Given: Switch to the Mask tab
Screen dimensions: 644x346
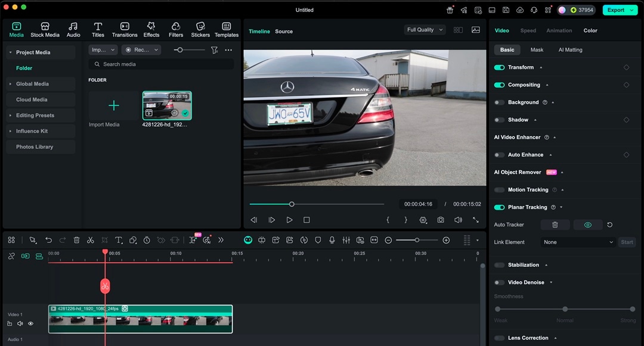Looking at the screenshot, I should (537, 50).
